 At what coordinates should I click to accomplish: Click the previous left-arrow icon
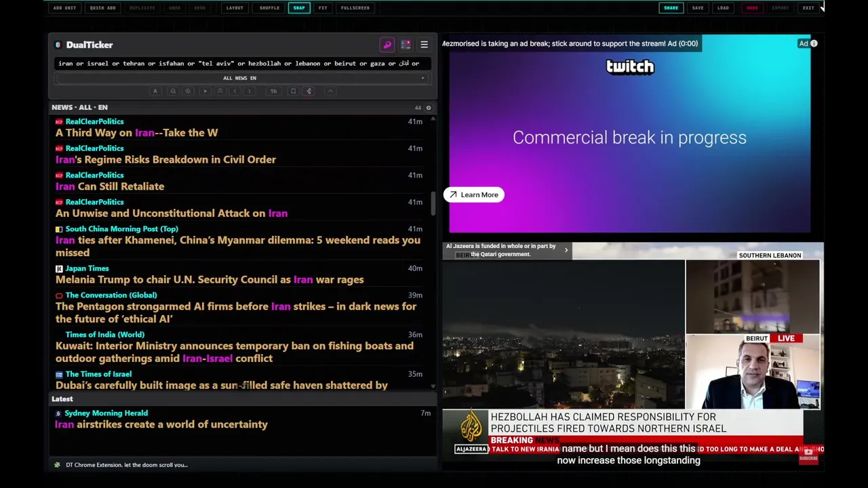pyautogui.click(x=235, y=91)
